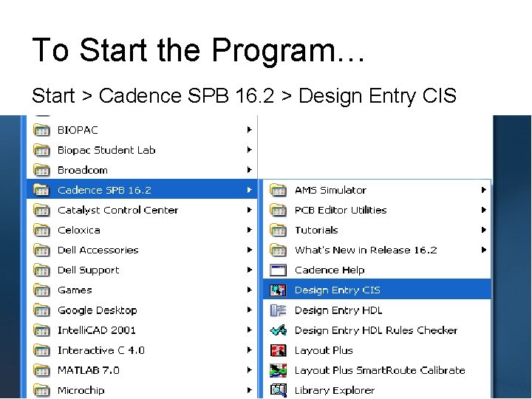
Task: Expand the Games submenu arrow
Action: (250, 290)
